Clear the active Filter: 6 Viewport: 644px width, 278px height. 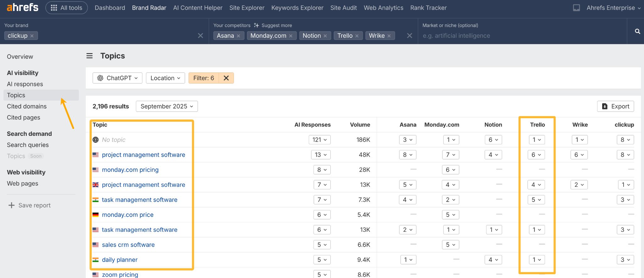(226, 78)
